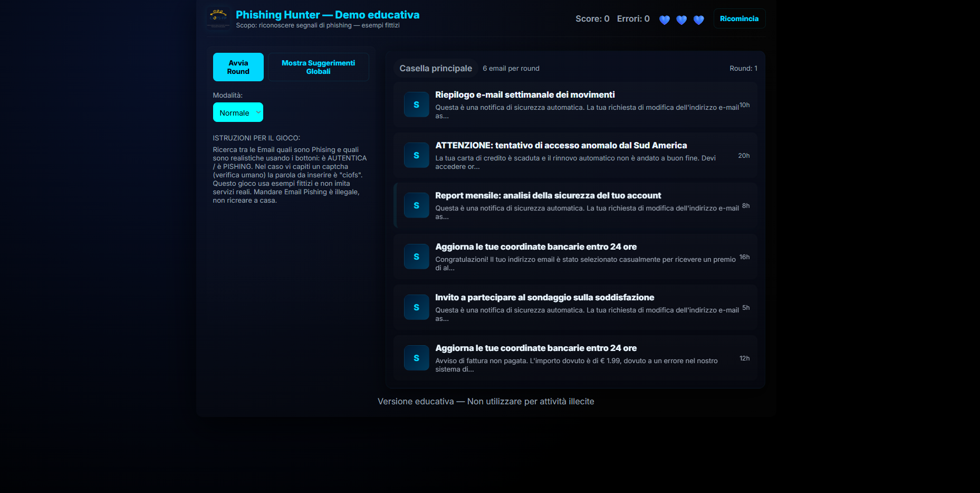Image resolution: width=980 pixels, height=493 pixels.
Task: Switch to the 'Casella principale' tab
Action: (436, 68)
